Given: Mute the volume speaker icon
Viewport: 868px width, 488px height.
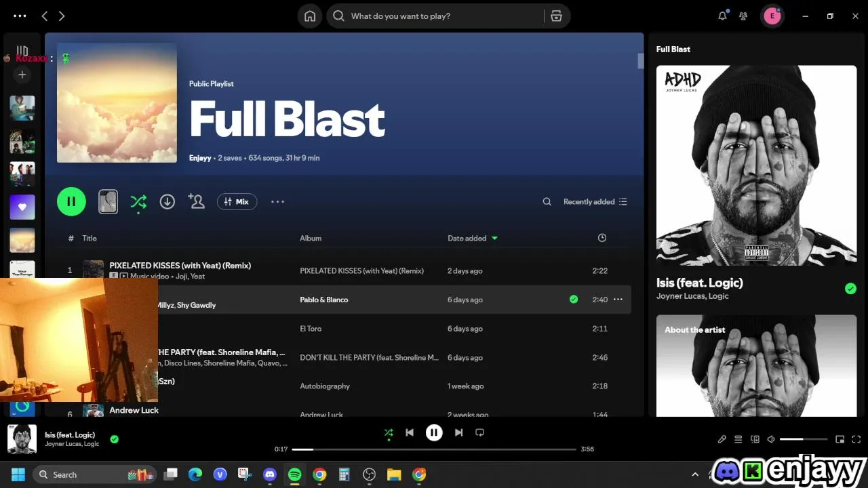Looking at the screenshot, I should [x=771, y=439].
